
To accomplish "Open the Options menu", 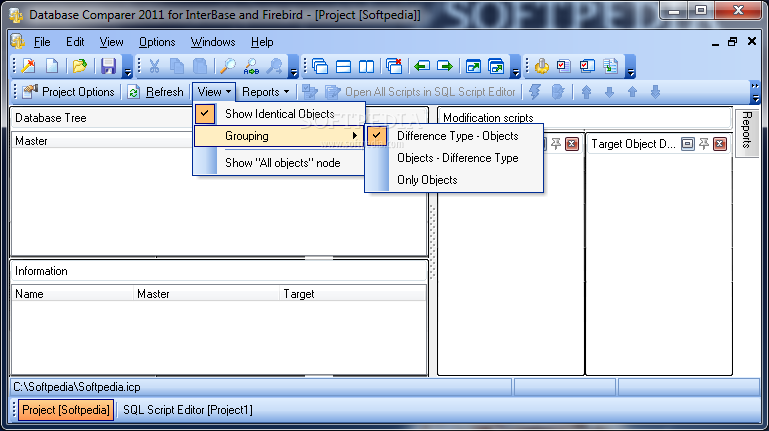I will pos(157,42).
